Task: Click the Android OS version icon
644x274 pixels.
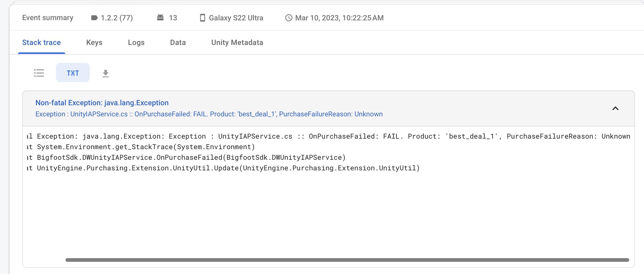Action: pyautogui.click(x=160, y=17)
